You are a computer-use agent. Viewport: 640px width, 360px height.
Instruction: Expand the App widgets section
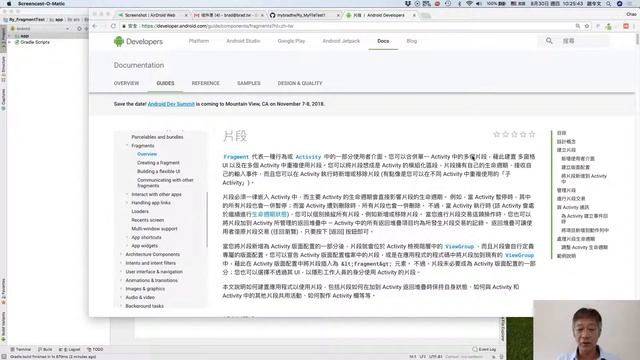[127, 246]
